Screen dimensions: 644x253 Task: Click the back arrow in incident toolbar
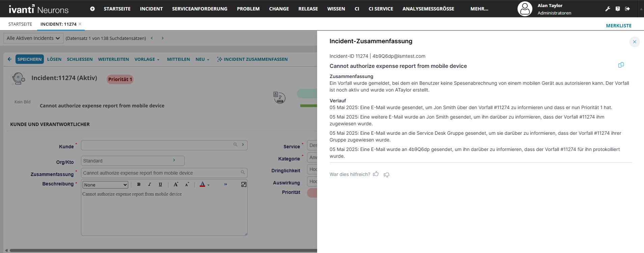[9, 59]
